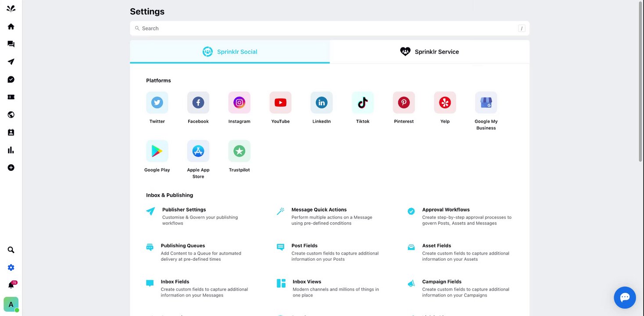644x316 pixels.
Task: Open Inbox Views settings
Action: 307,282
